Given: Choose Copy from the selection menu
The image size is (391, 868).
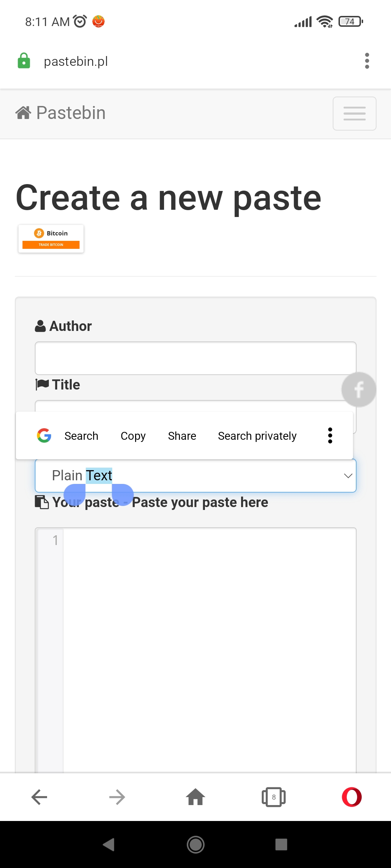Looking at the screenshot, I should pyautogui.click(x=133, y=436).
